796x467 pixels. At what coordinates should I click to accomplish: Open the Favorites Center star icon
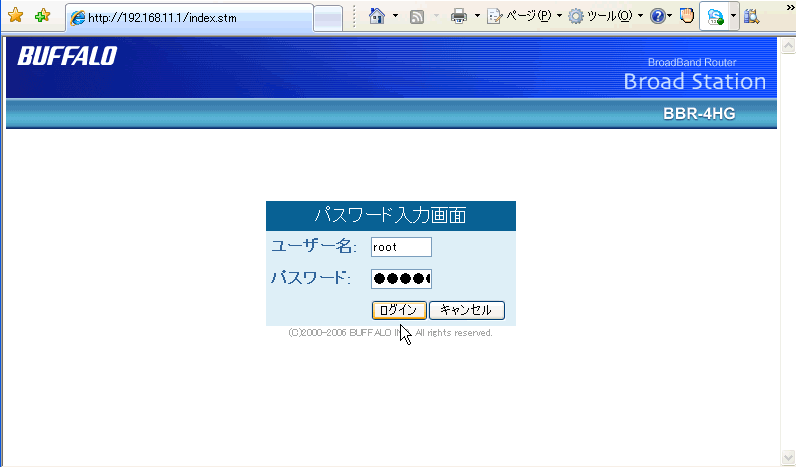(x=16, y=15)
